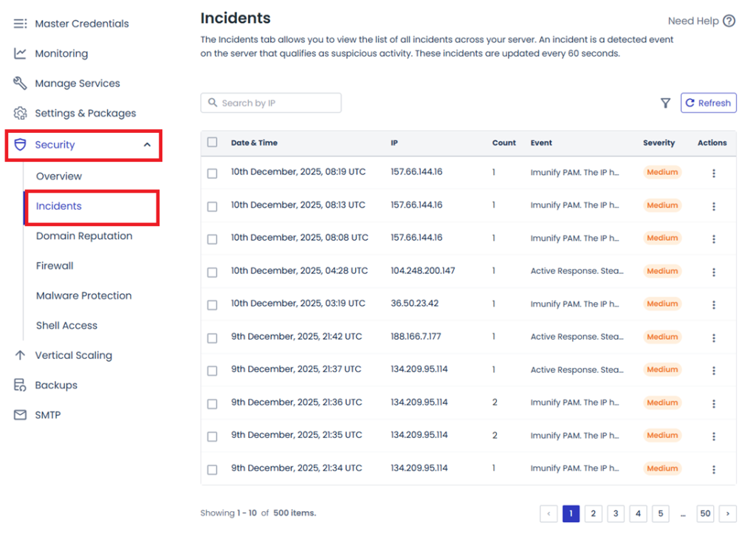This screenshot has height=534, width=756.
Task: Click the Settings & Packages gear icon
Action: [x=20, y=113]
